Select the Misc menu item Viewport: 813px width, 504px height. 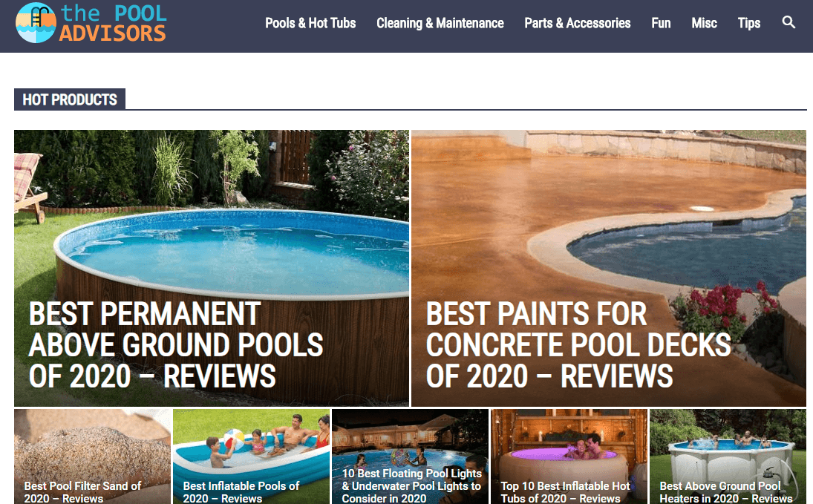pos(704,23)
